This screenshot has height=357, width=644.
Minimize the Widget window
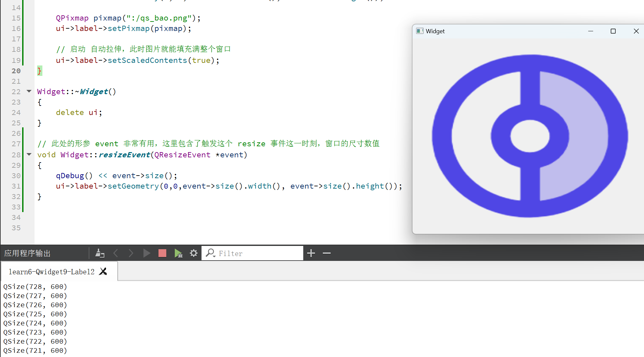pyautogui.click(x=591, y=31)
